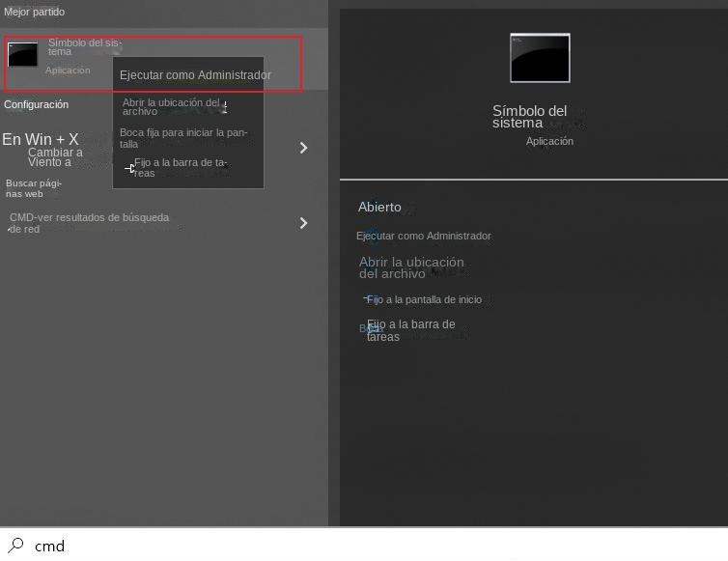Click Fijo a la pantalla de inicio
The image size is (728, 561).
click(x=424, y=299)
